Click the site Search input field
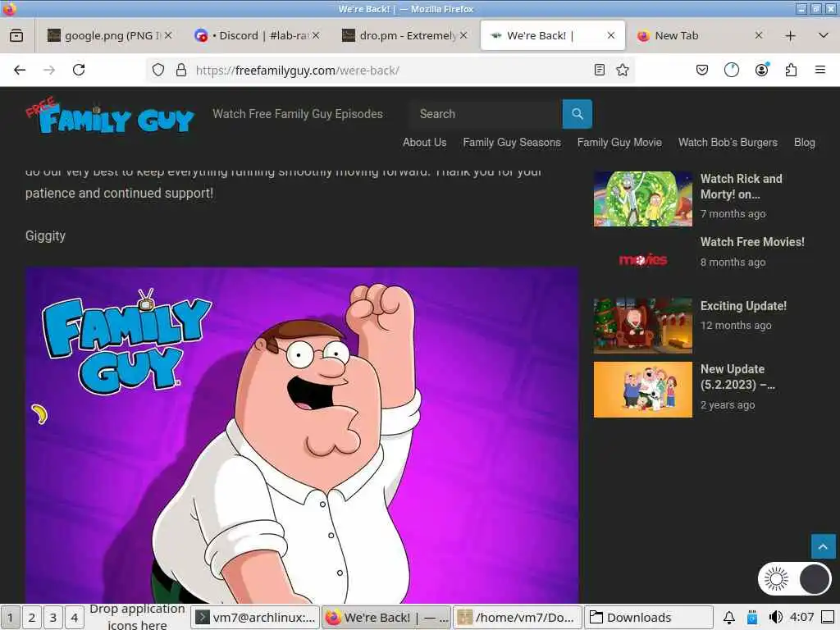The image size is (840, 630). pos(486,114)
